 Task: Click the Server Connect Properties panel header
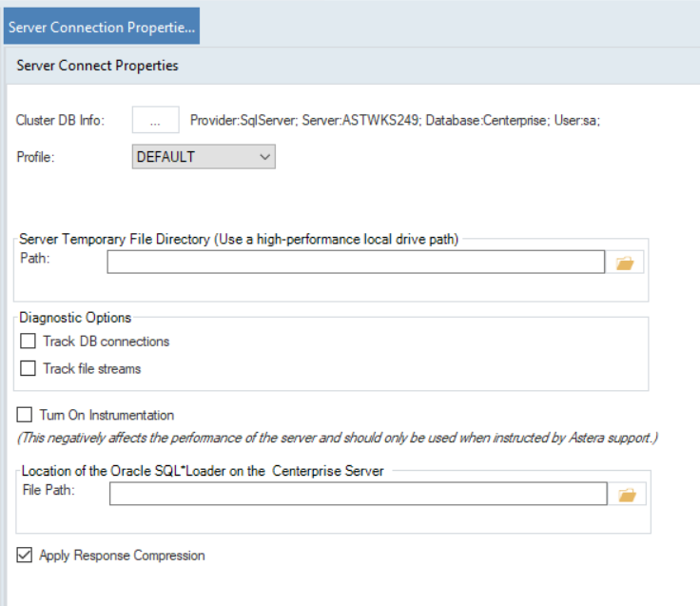97,67
